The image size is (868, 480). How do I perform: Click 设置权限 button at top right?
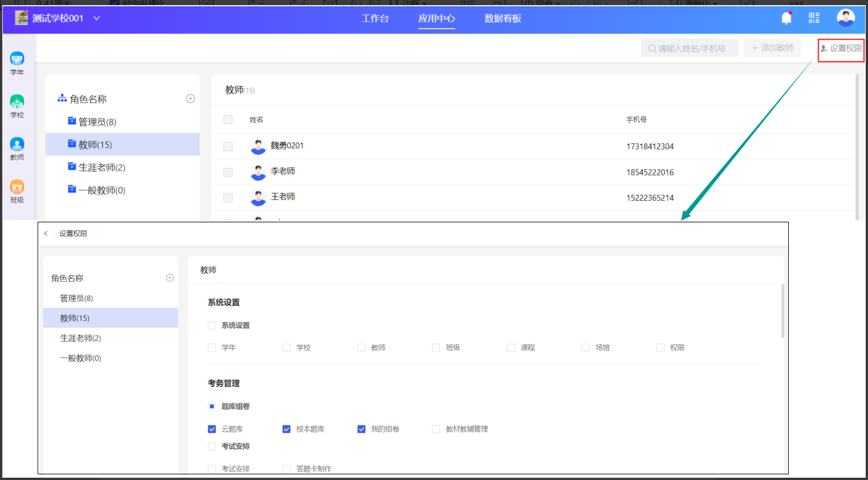click(x=841, y=48)
